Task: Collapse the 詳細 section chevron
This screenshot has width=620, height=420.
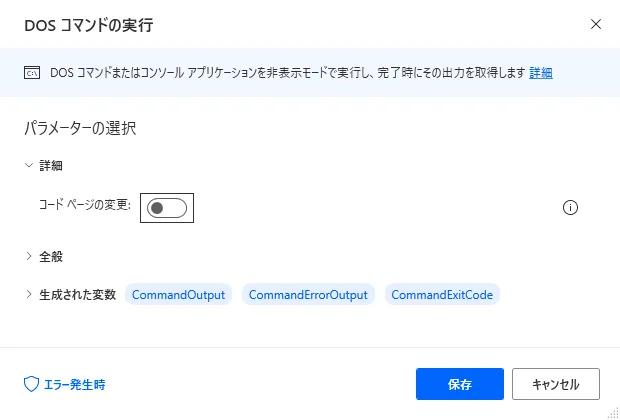Action: [29, 165]
